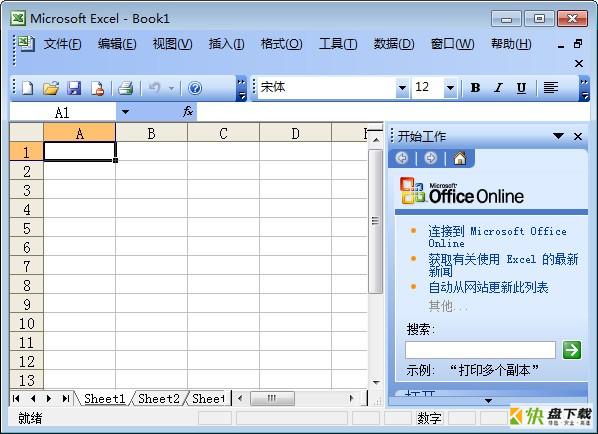Open the 文件(F) menu

[63, 44]
